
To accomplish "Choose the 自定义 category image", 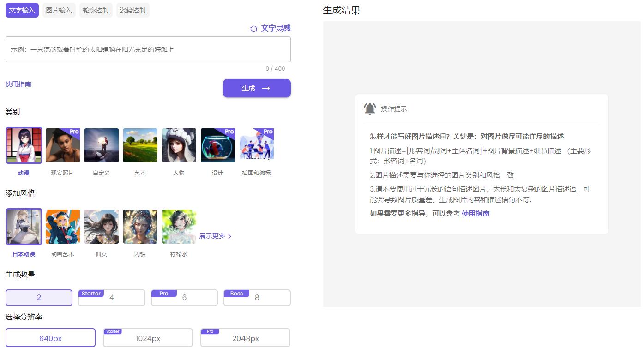I will (x=102, y=145).
